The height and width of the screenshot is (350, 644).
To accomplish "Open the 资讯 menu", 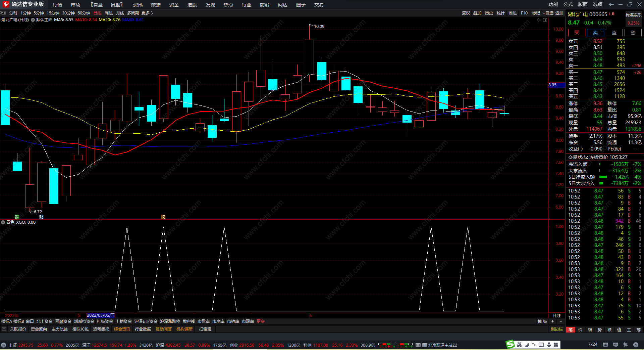I will coord(138,5).
